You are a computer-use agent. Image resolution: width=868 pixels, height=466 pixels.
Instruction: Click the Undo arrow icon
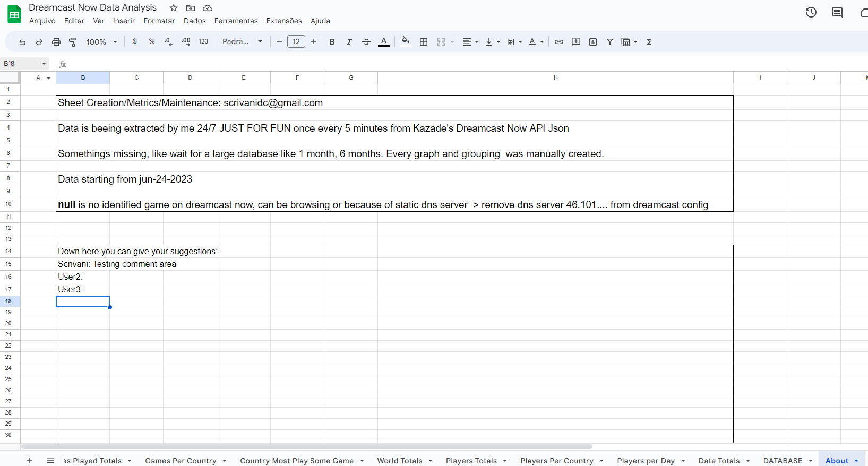pyautogui.click(x=22, y=42)
